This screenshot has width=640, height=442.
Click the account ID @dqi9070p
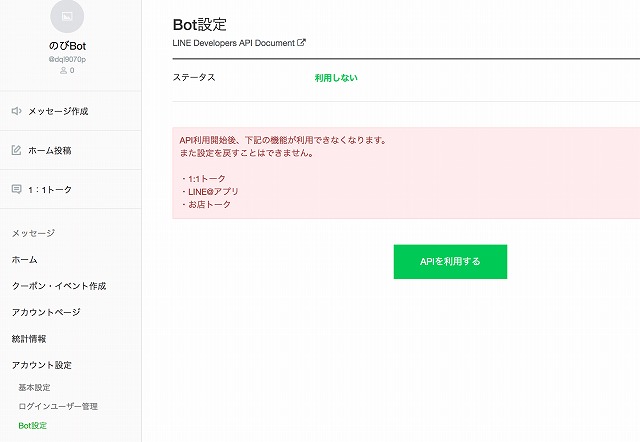pos(67,59)
